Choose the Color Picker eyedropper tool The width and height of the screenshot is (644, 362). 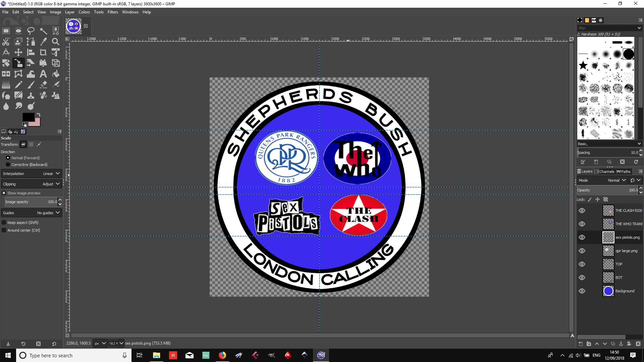pos(43,42)
